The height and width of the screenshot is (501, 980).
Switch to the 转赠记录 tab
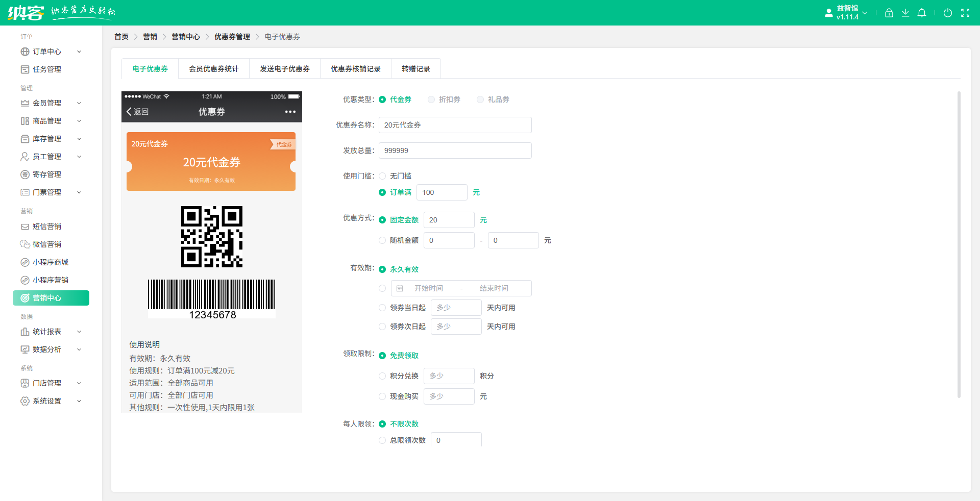415,68
